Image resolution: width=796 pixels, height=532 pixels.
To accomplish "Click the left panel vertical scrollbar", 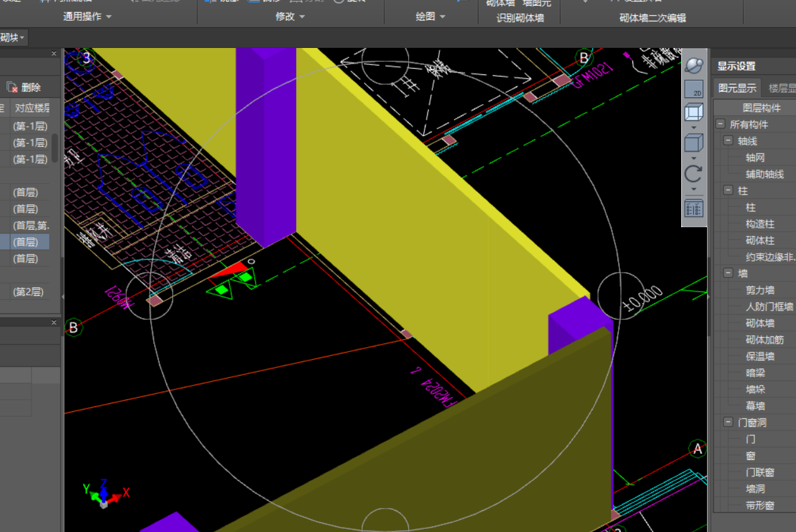I will click(x=55, y=147).
